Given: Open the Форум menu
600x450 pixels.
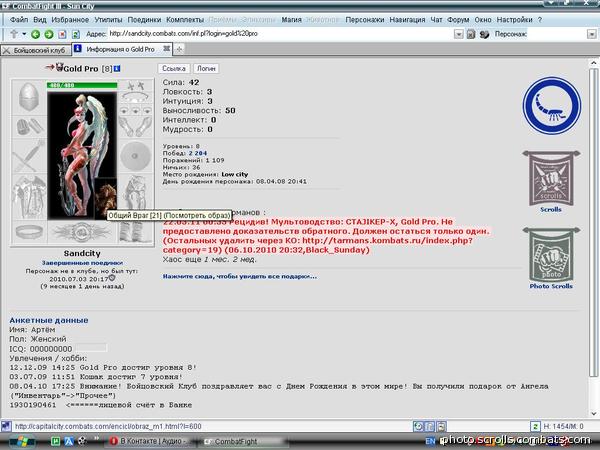Looking at the screenshot, I should 458,20.
